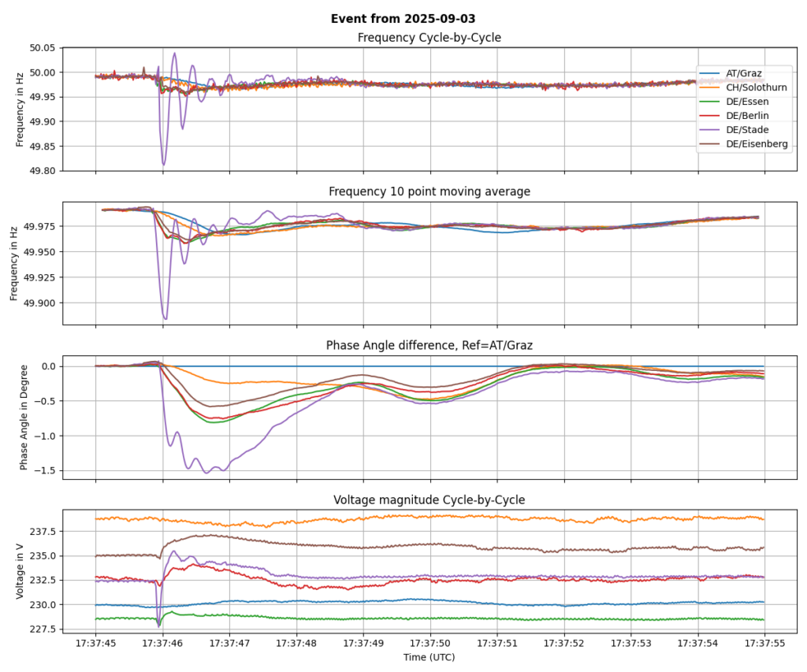Click the 17:37:46 time tick label
807x672 pixels.
click(x=162, y=643)
